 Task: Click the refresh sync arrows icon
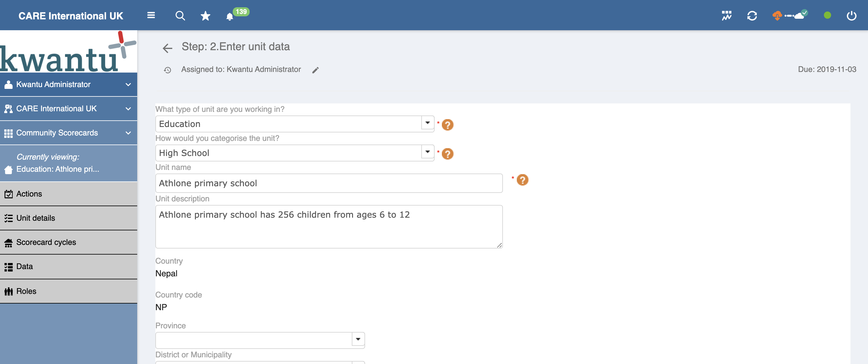coord(752,16)
